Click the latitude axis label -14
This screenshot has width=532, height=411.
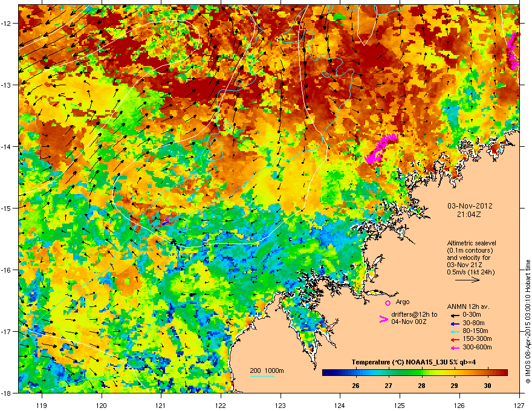[7, 146]
